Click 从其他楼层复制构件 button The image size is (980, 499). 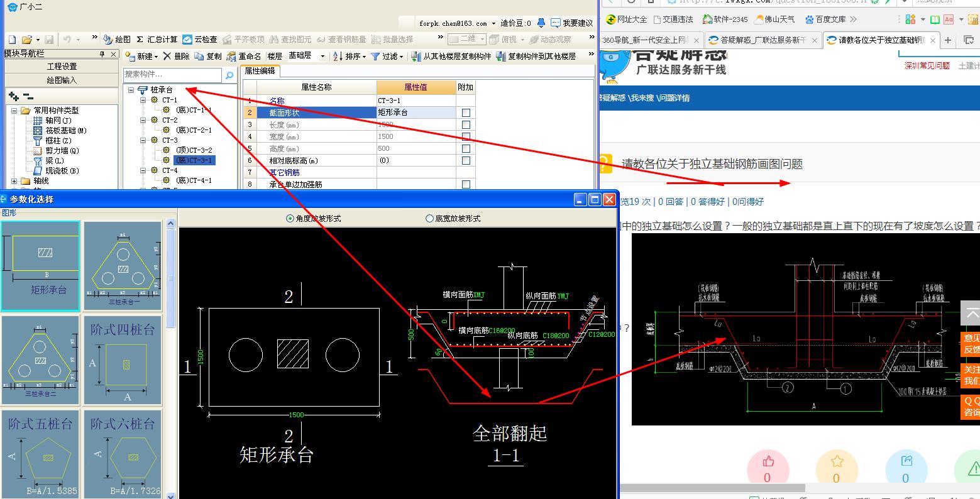[x=451, y=56]
